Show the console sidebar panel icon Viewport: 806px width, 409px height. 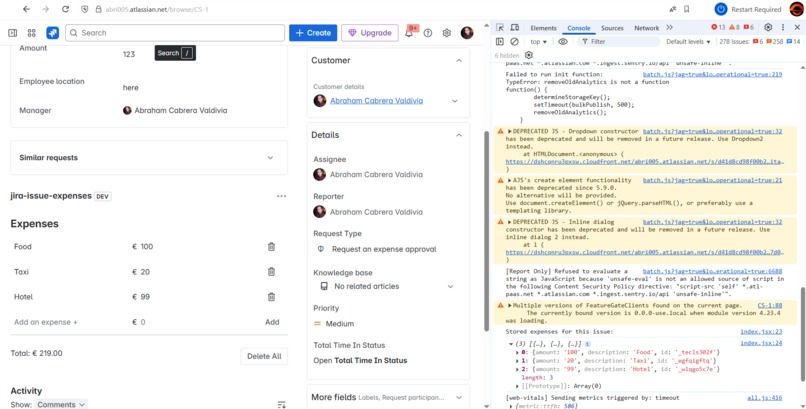click(x=500, y=42)
